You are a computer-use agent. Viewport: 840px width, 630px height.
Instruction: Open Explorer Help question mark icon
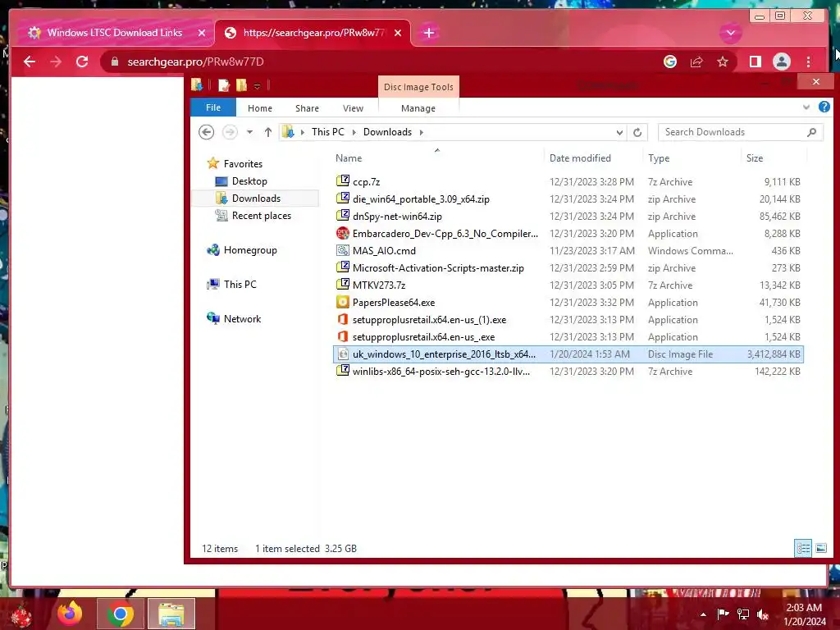click(x=824, y=107)
